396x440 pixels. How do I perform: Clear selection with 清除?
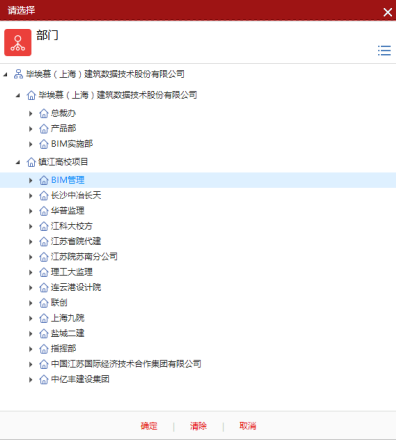(198, 426)
